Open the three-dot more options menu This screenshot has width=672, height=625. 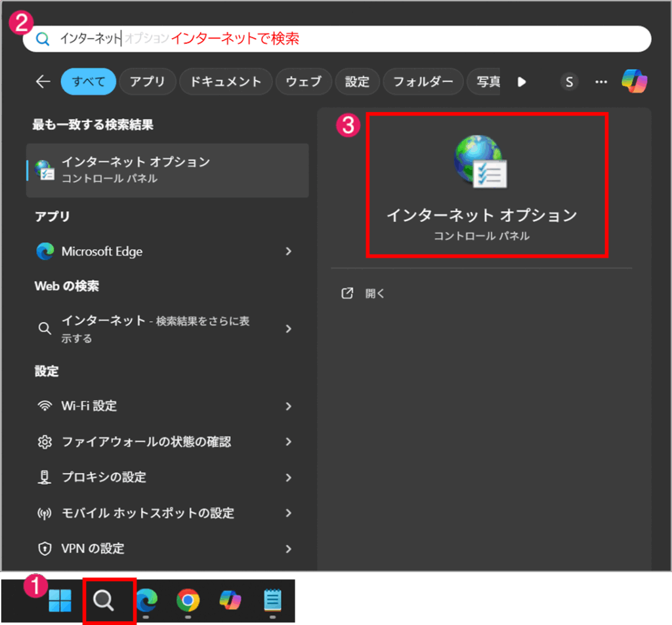[x=600, y=82]
